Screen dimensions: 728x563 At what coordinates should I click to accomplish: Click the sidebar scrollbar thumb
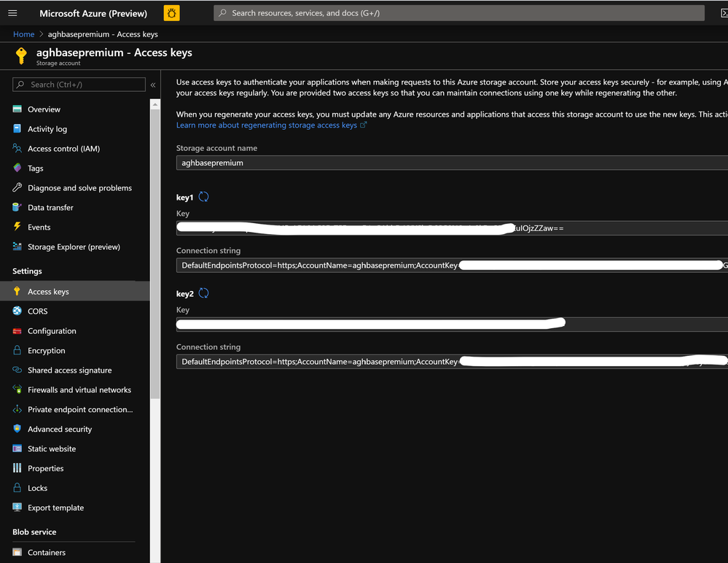pos(155,254)
